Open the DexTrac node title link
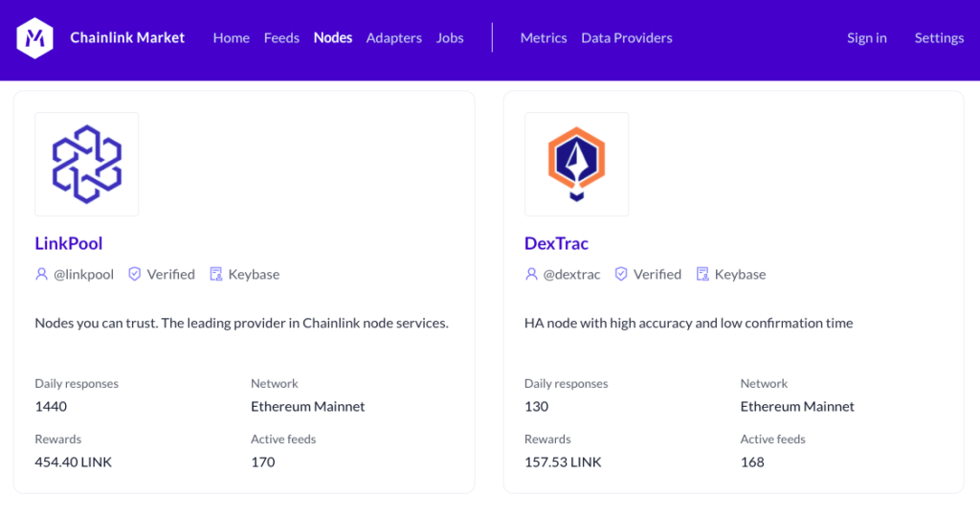Viewport: 980px width, 519px height. [x=556, y=243]
